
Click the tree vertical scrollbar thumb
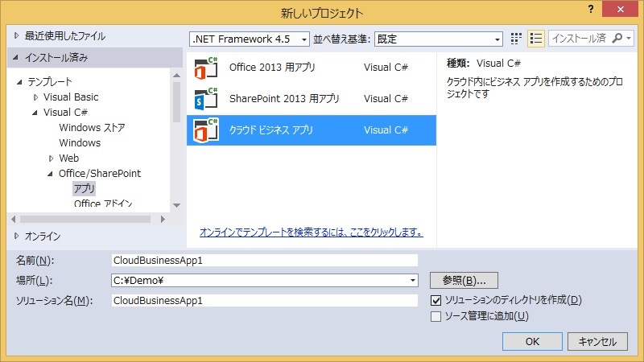point(176,102)
